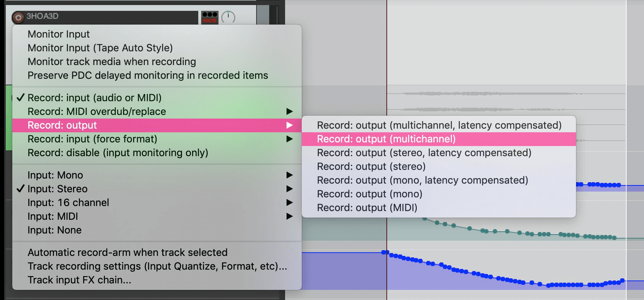Expand the Input: 16 channel submenu
Screen dimensions: 644x300
pyautogui.click(x=68, y=202)
